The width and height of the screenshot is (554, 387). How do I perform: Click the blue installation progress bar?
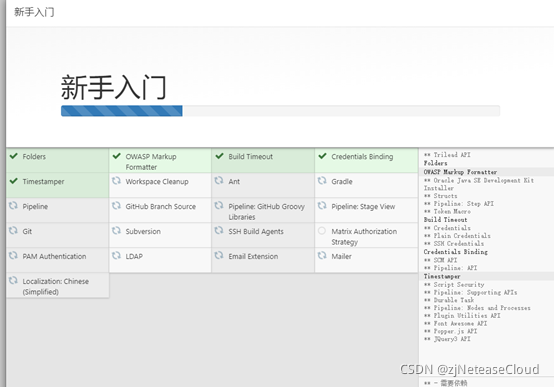point(122,111)
